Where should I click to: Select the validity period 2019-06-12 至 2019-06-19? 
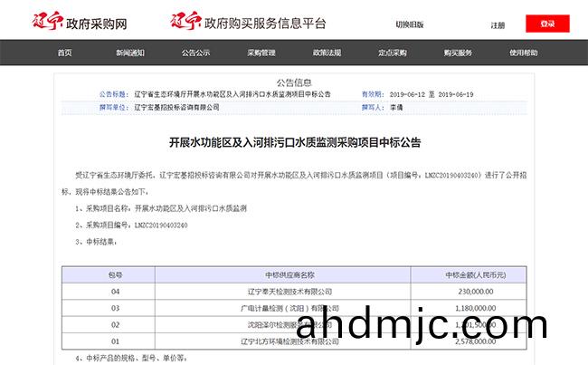432,94
